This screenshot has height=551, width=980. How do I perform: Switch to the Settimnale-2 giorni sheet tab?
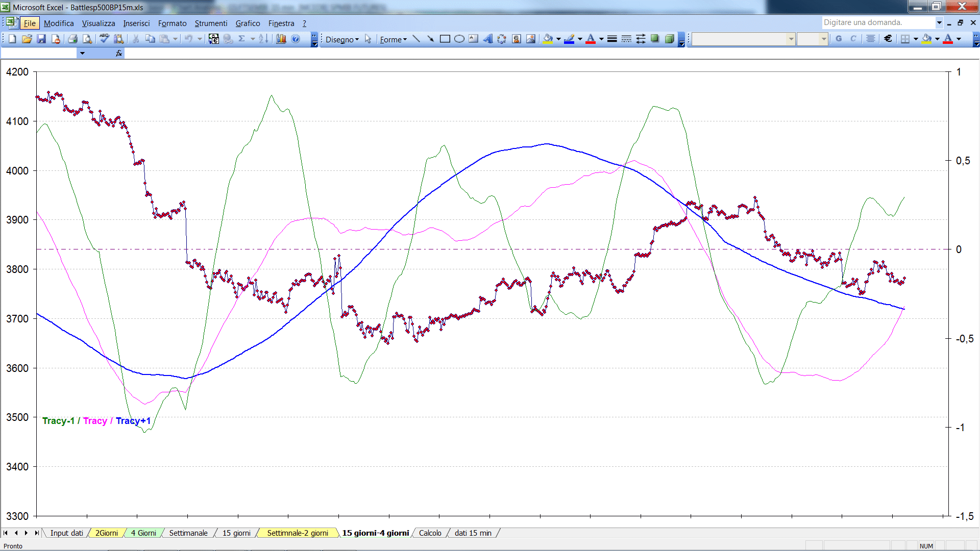tap(298, 533)
